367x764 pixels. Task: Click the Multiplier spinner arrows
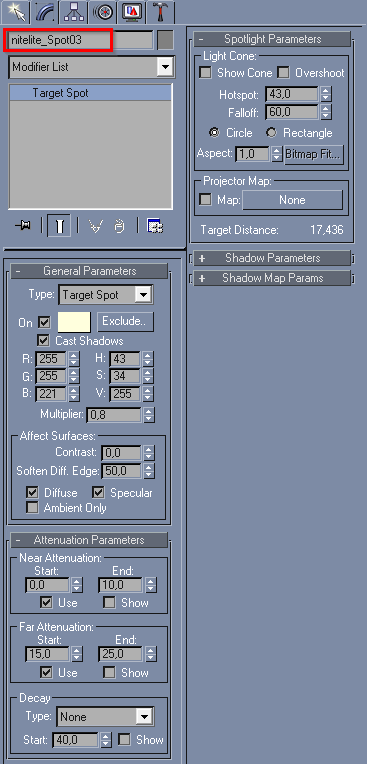point(149,415)
